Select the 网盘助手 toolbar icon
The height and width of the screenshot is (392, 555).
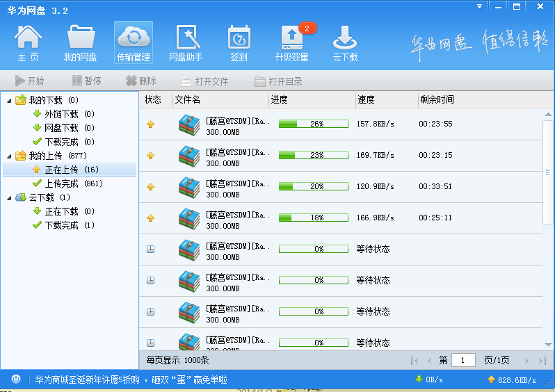pos(186,43)
